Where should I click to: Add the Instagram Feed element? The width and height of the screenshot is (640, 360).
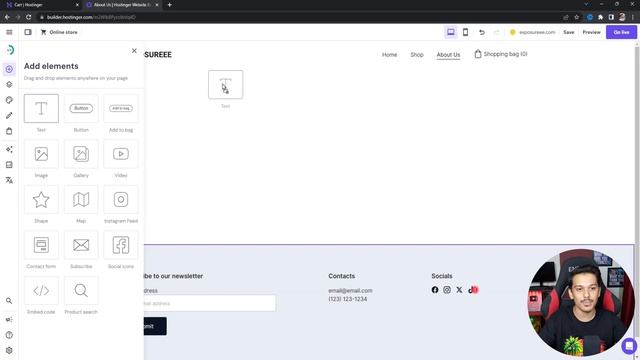point(121,200)
